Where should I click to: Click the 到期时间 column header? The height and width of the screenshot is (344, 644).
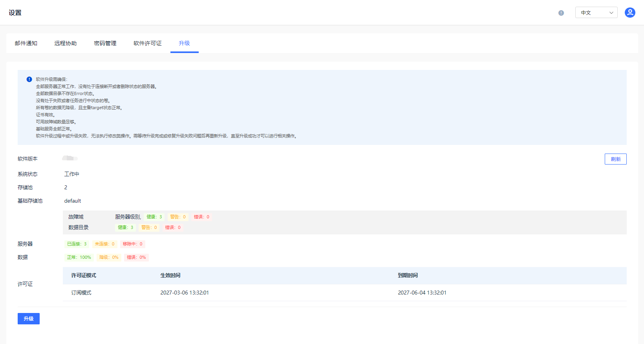408,276
